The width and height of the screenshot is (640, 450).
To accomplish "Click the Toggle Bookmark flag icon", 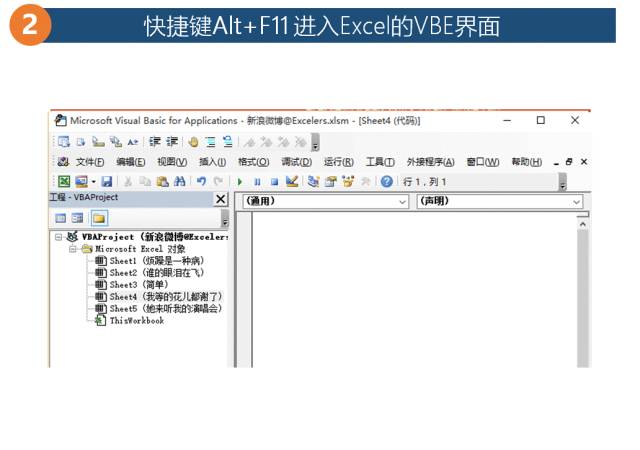I will [x=249, y=142].
